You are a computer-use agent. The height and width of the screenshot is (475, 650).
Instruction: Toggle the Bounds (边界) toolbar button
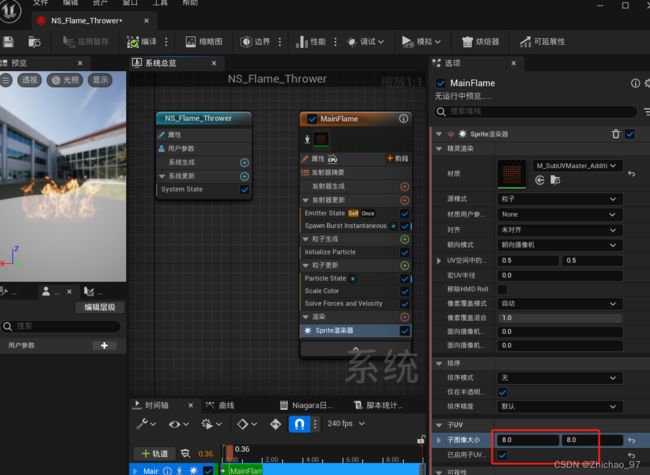pos(255,41)
